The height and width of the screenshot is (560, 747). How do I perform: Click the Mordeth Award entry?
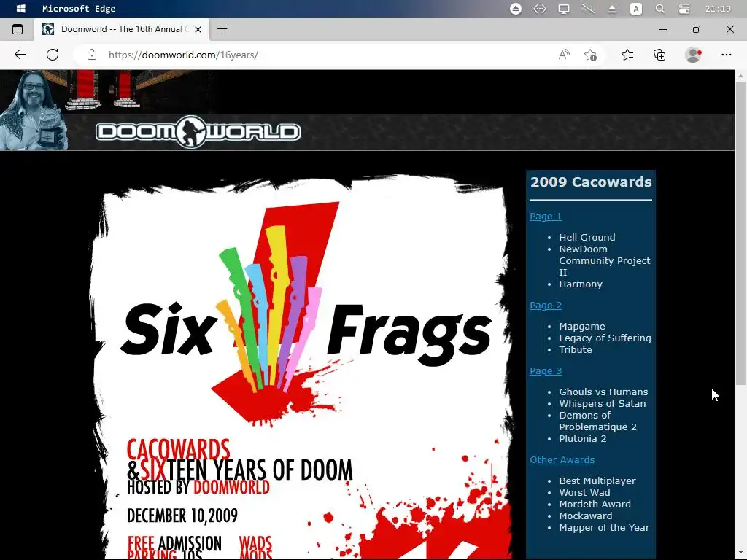click(x=595, y=504)
